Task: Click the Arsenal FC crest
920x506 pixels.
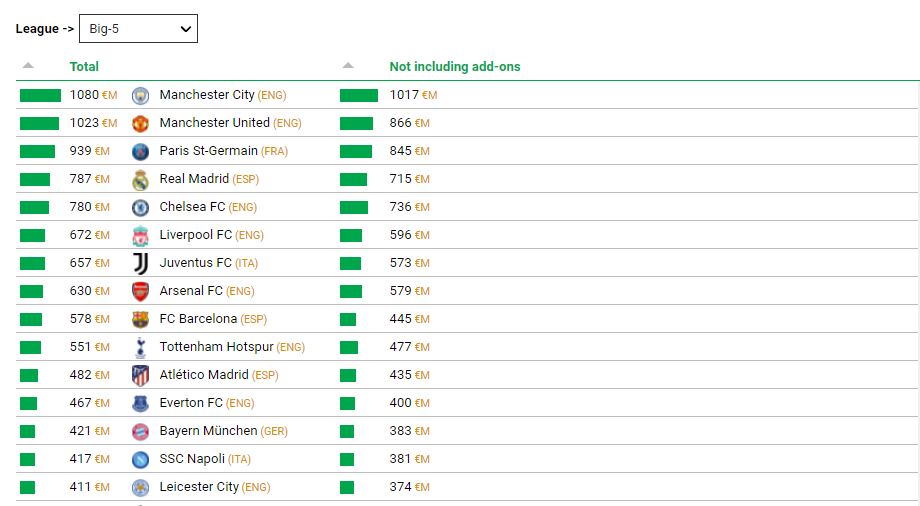Action: (x=140, y=291)
